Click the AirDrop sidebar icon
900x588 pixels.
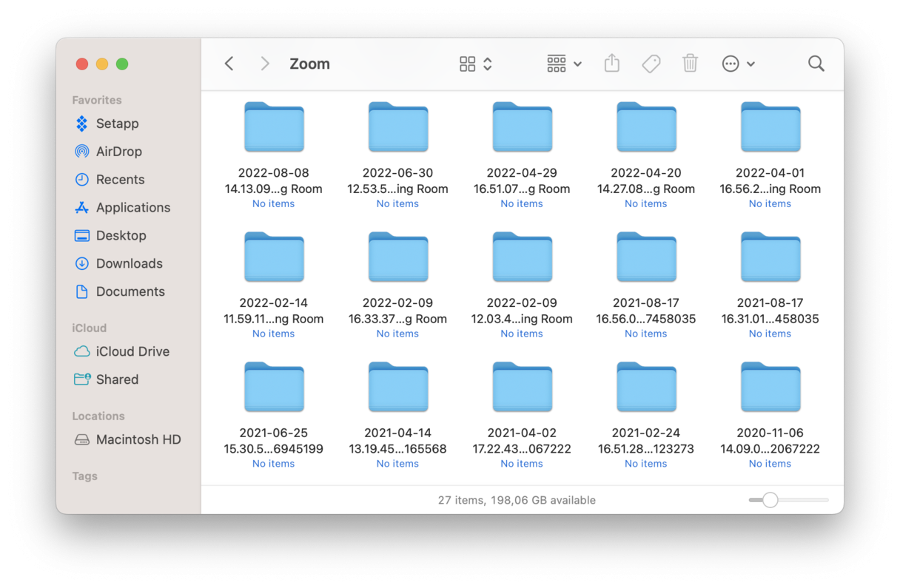point(82,152)
